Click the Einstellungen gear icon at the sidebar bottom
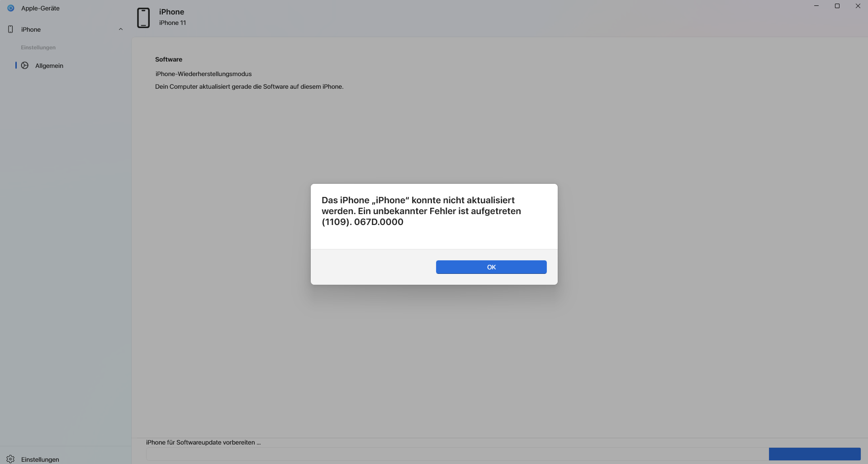The image size is (868, 464). (x=10, y=459)
